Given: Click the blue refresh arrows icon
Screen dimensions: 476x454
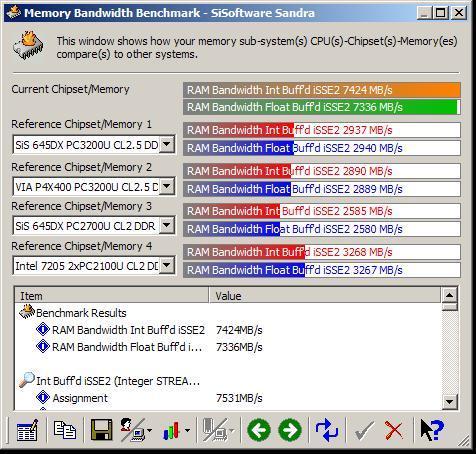Looking at the screenshot, I should [x=327, y=430].
